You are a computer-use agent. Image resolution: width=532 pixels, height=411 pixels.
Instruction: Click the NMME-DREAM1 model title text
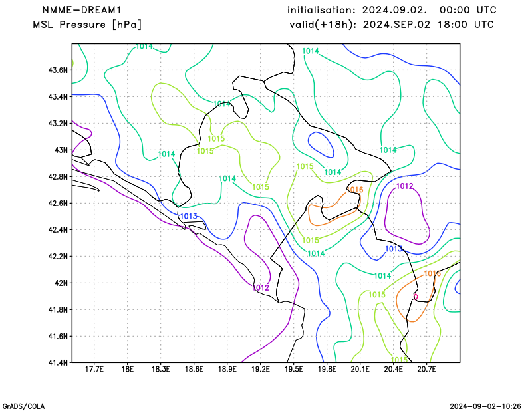click(82, 10)
